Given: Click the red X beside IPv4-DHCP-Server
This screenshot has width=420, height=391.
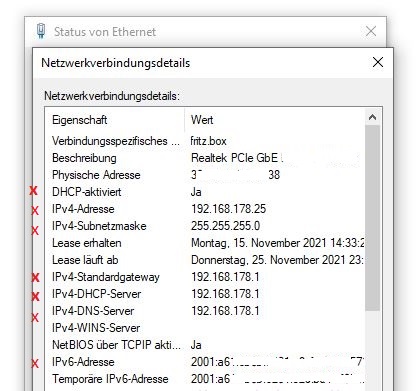Looking at the screenshot, I should pos(35,296).
